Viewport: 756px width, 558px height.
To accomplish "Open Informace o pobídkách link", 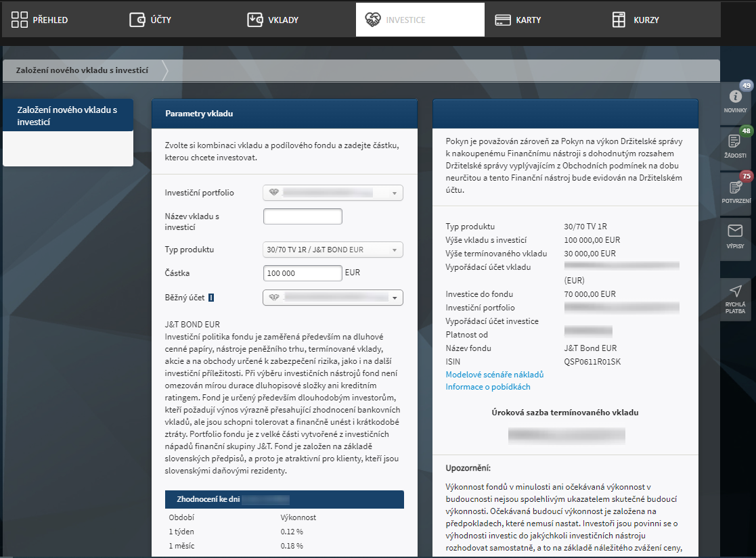I will pos(487,387).
